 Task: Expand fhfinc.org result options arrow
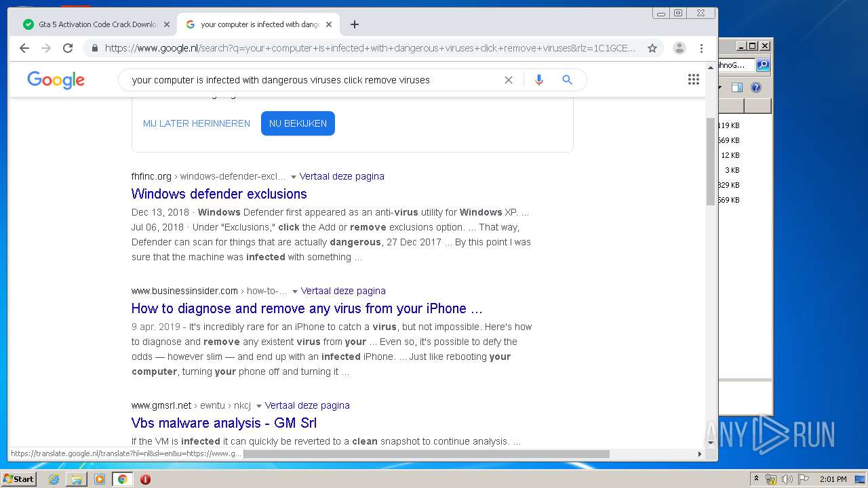[294, 177]
